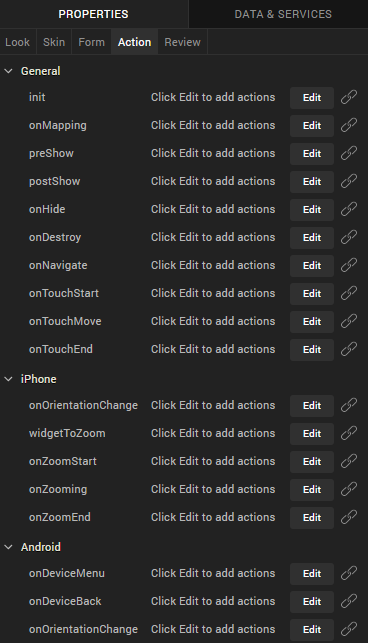Click the chain icon for onZoomEnd
The width and height of the screenshot is (368, 643).
click(x=349, y=518)
